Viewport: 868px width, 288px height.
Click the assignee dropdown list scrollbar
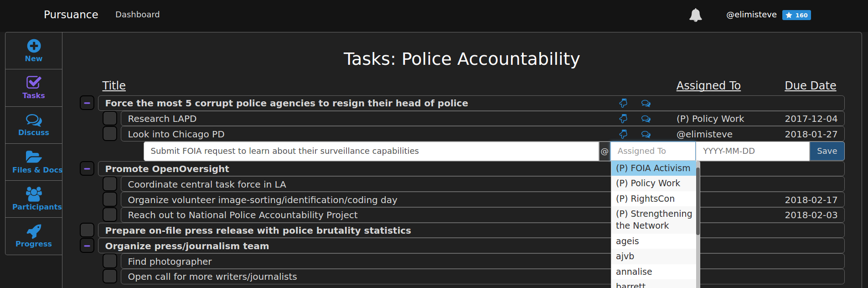click(698, 201)
